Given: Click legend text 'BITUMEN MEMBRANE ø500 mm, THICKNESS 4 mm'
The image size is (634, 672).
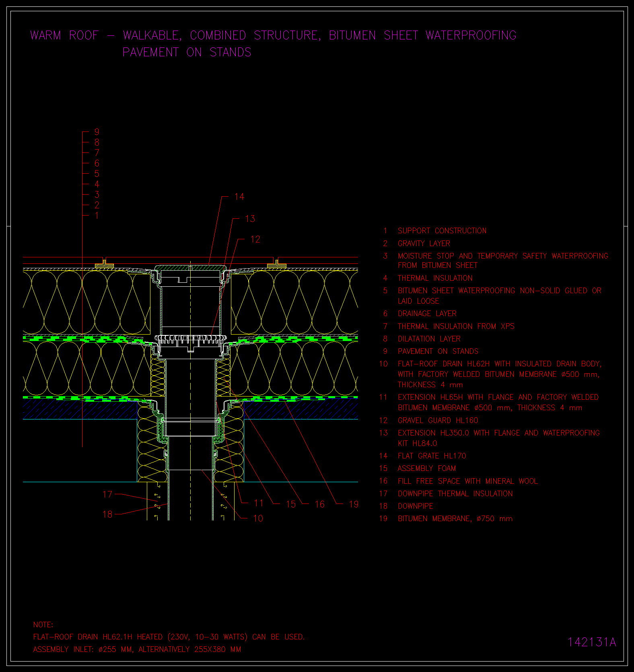Looking at the screenshot, I should pyautogui.click(x=490, y=408).
